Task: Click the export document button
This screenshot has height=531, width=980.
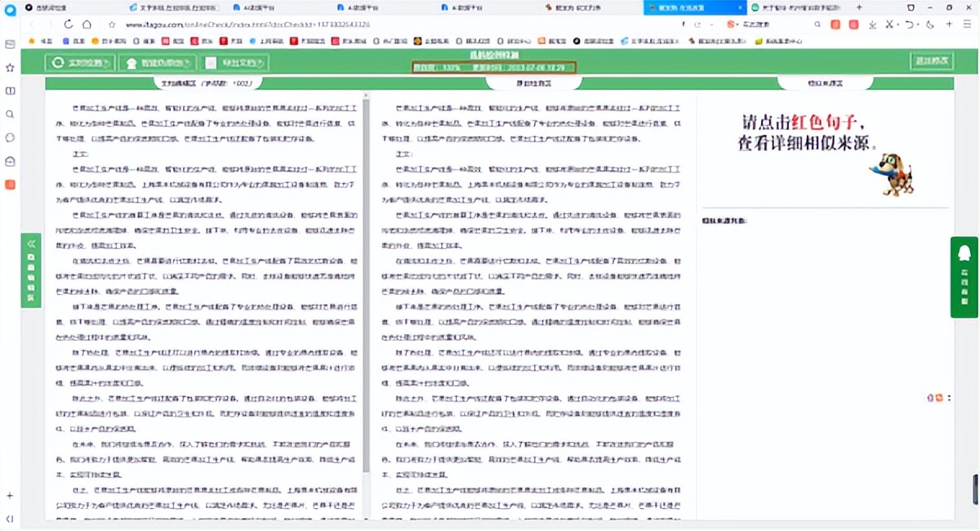Action: (234, 62)
